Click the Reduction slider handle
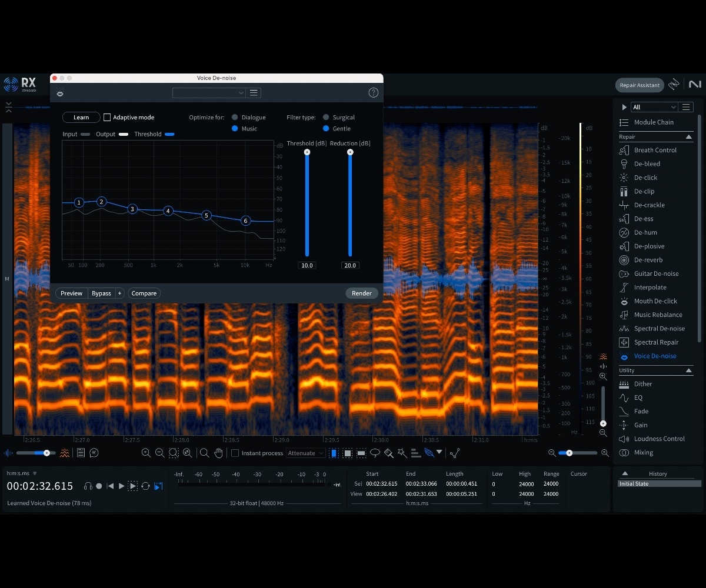The width and height of the screenshot is (706, 588). click(350, 152)
